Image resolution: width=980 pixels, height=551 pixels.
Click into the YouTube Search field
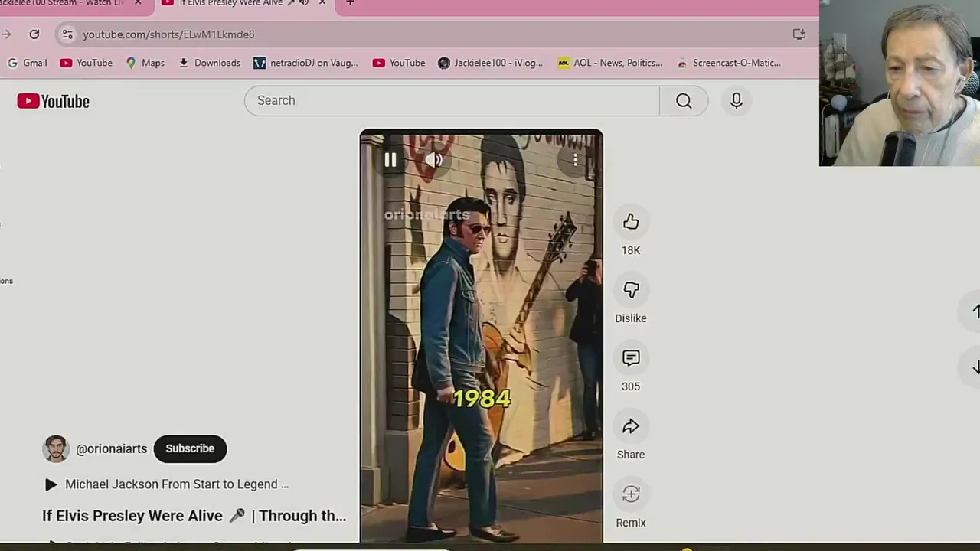click(x=452, y=100)
